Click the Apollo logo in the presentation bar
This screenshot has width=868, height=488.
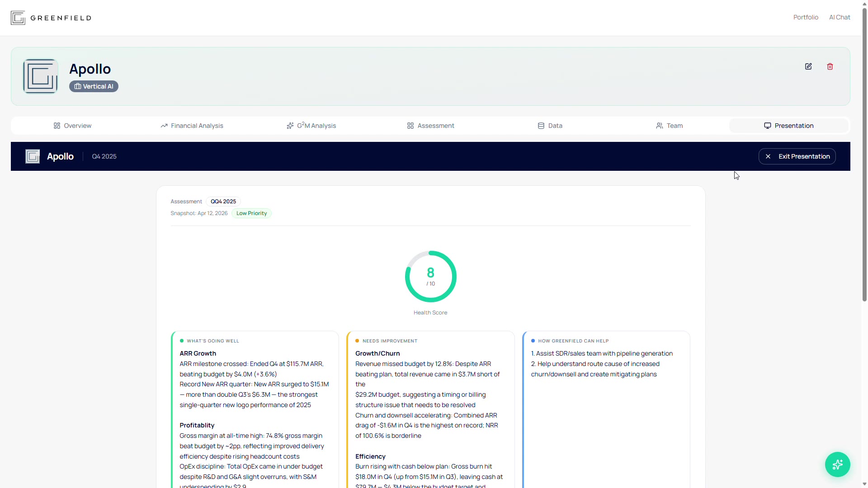[33, 156]
